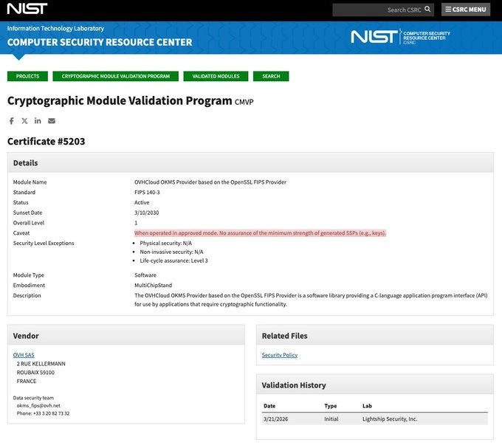Click Information Technology Laboratory link
Image resolution: width=502 pixels, height=448 pixels.
tap(55, 28)
